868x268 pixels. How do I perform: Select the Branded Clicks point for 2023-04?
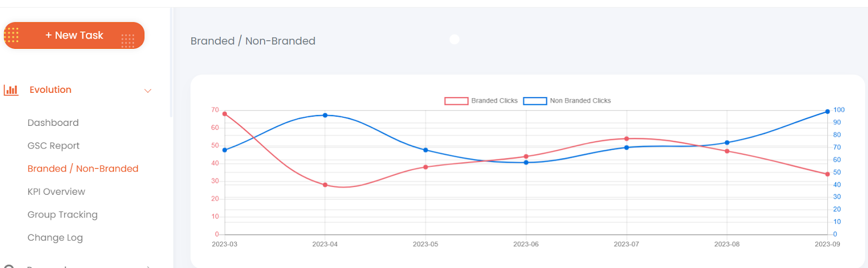tap(325, 185)
